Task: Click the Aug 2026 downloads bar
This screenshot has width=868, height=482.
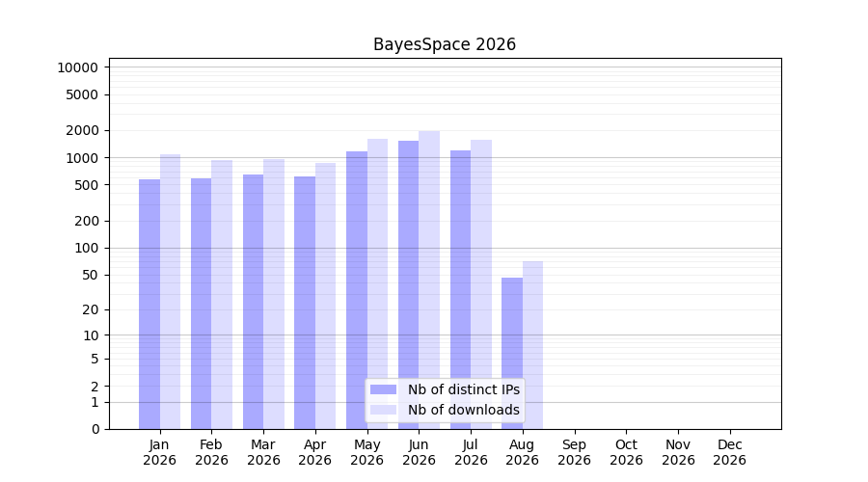Action: (532, 345)
